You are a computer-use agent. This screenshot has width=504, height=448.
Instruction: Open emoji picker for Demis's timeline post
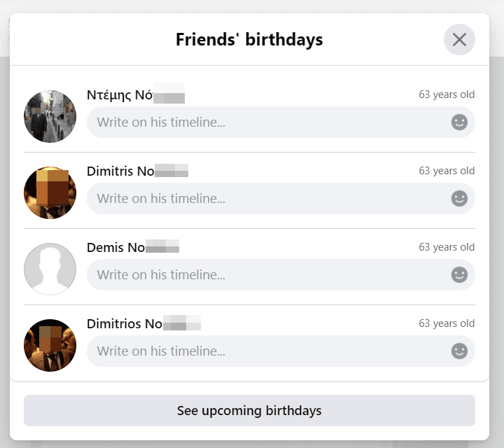[459, 275]
